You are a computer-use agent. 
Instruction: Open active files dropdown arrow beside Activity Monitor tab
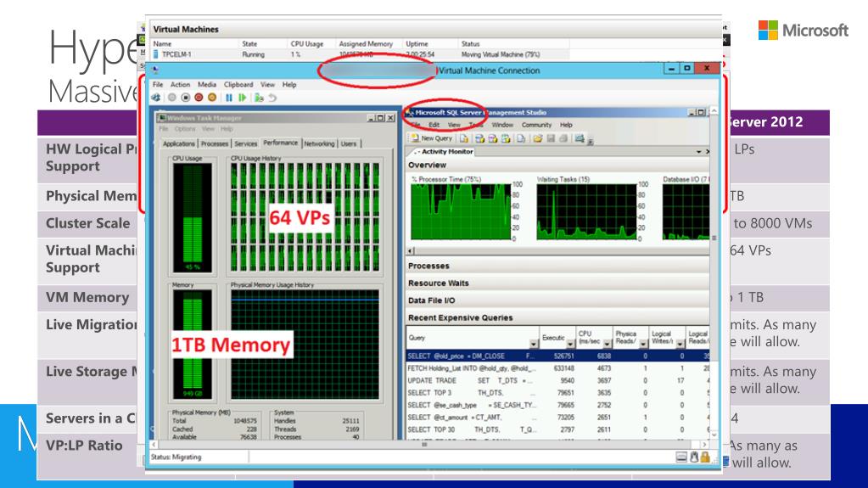pos(698,152)
